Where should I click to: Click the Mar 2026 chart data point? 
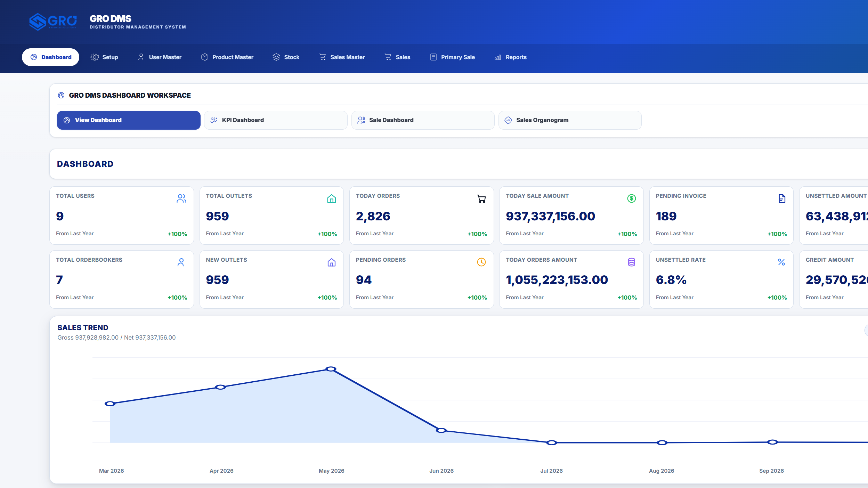tap(110, 404)
